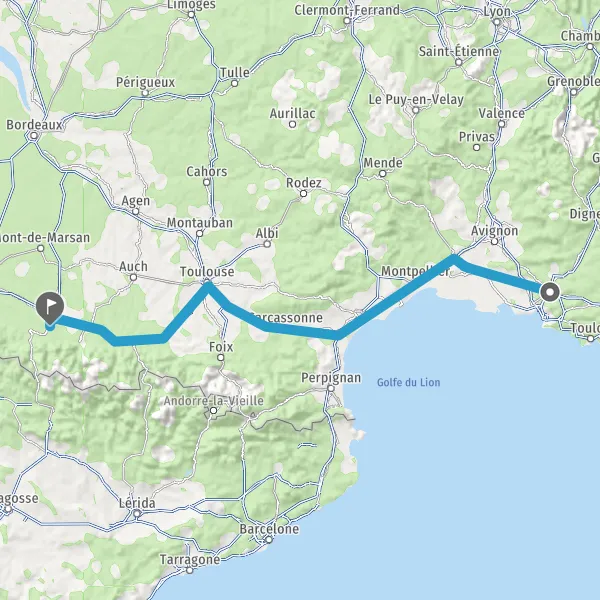600x600 pixels.
Task: Select the Bordeaux city marker
Action: [34, 135]
